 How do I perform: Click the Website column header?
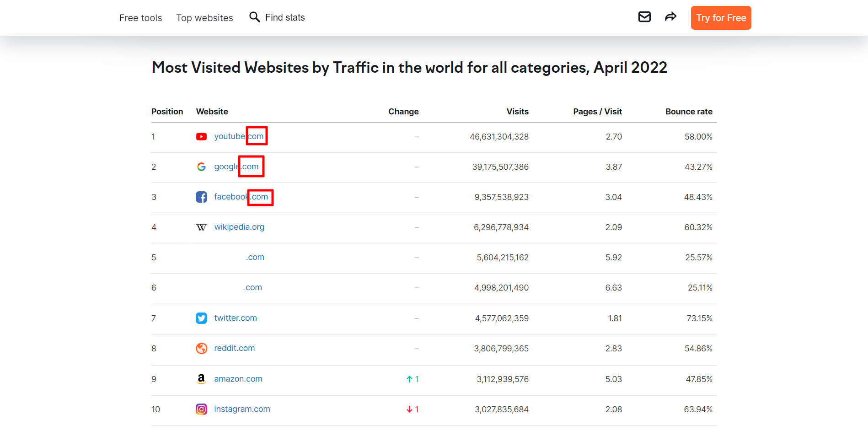(x=212, y=112)
